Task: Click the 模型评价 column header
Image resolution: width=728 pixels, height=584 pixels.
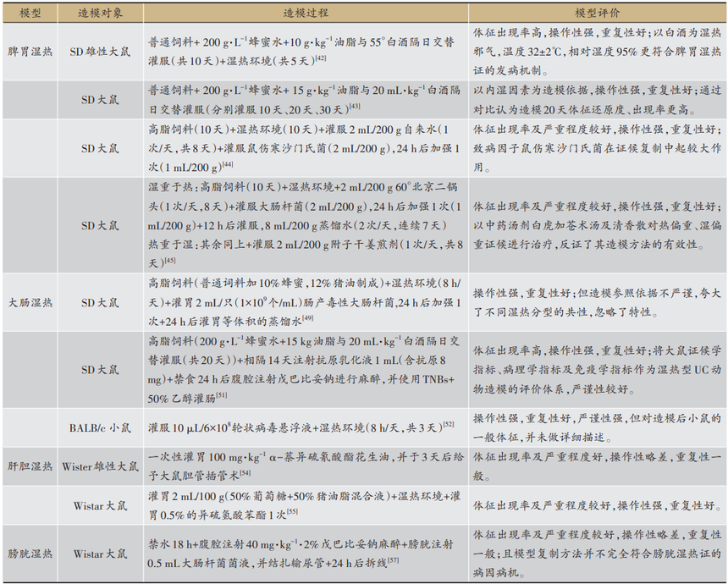Action: click(x=596, y=16)
